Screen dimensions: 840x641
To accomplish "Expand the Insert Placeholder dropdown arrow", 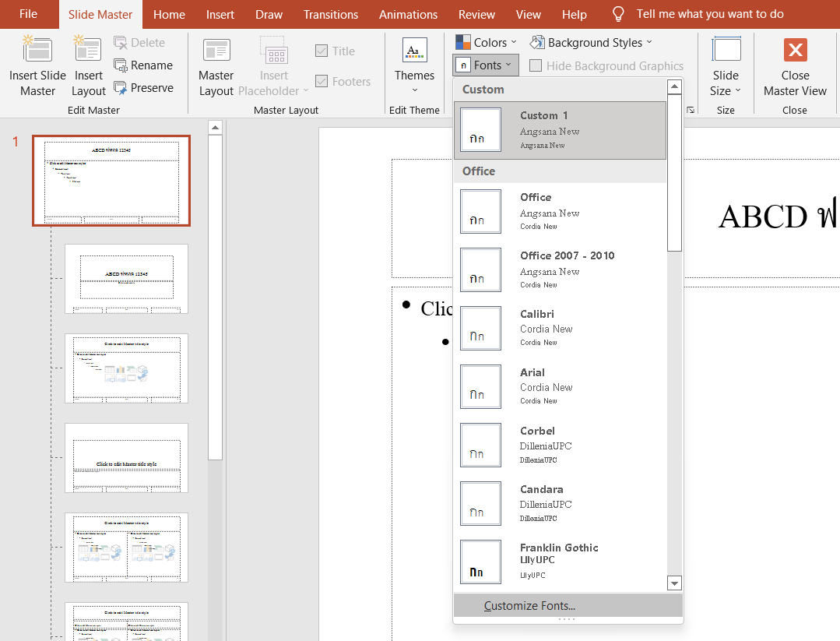I will [306, 90].
